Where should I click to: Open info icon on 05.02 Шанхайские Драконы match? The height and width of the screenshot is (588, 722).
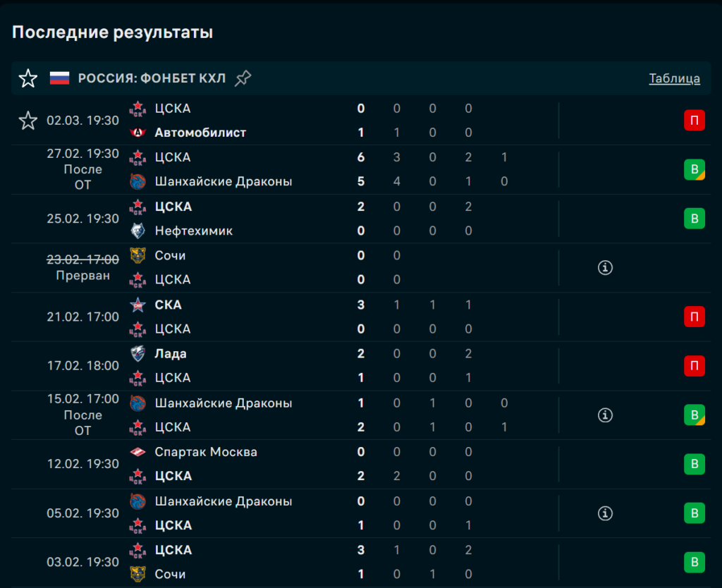(x=605, y=513)
